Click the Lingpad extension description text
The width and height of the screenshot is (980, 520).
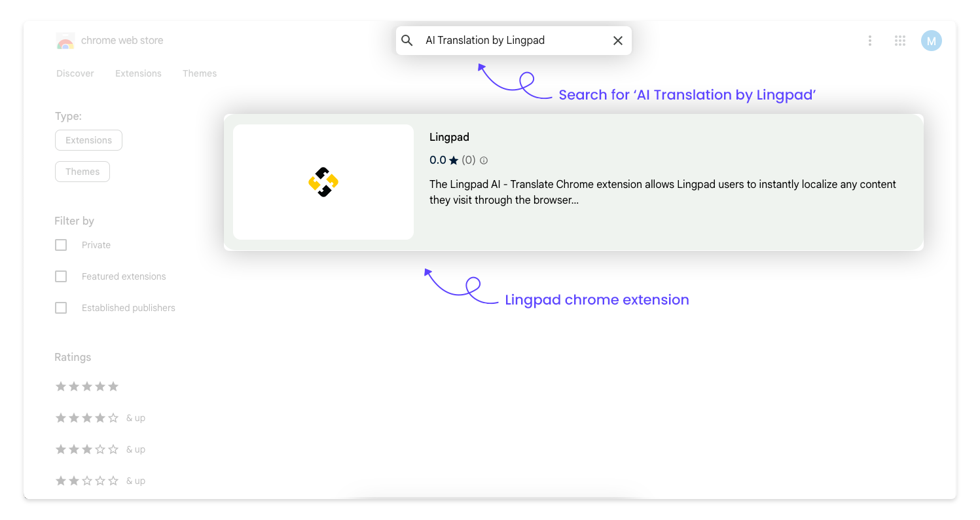662,192
